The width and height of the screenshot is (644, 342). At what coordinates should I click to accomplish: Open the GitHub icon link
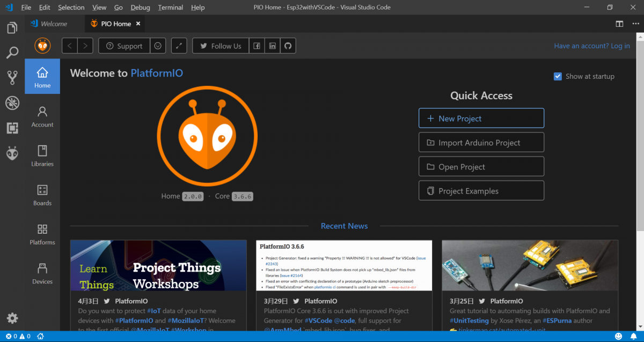pyautogui.click(x=288, y=46)
